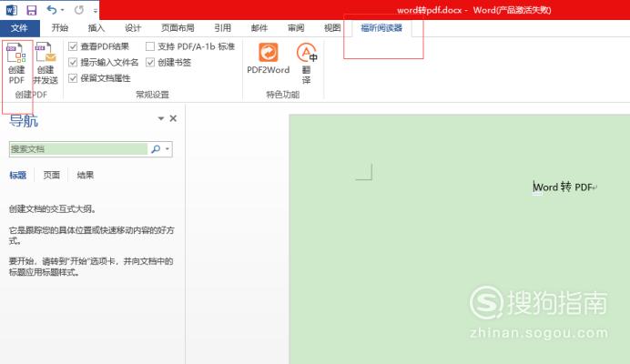Viewport: 630px width, 364px height.
Task: Redo the last action
Action: 78,10
